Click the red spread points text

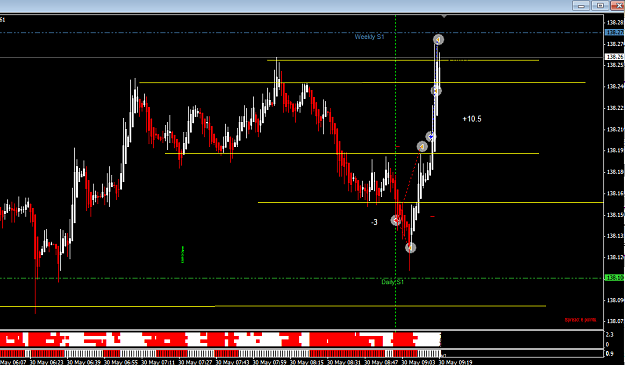580,320
